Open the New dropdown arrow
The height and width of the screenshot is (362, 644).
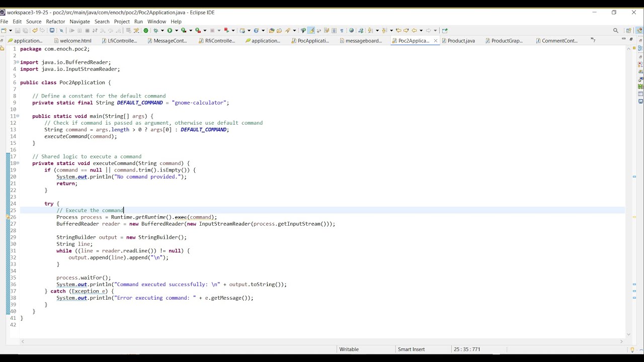coord(11,30)
